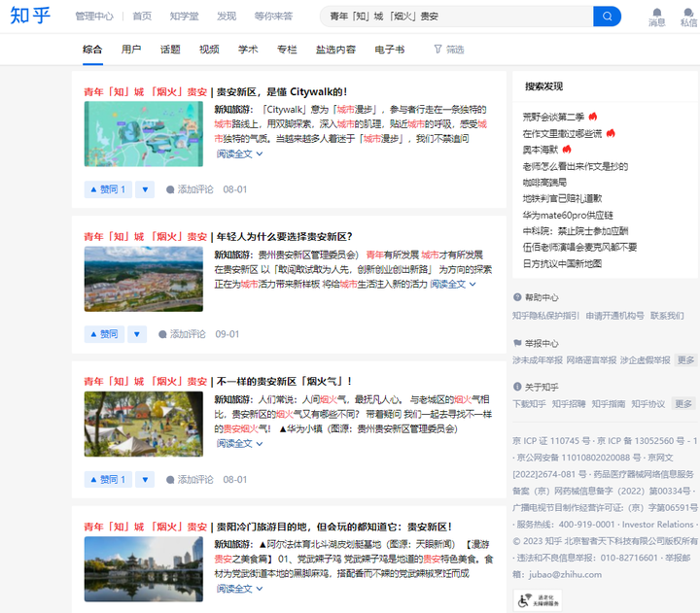Click the fire icon beside 奥本海默

pos(567,149)
